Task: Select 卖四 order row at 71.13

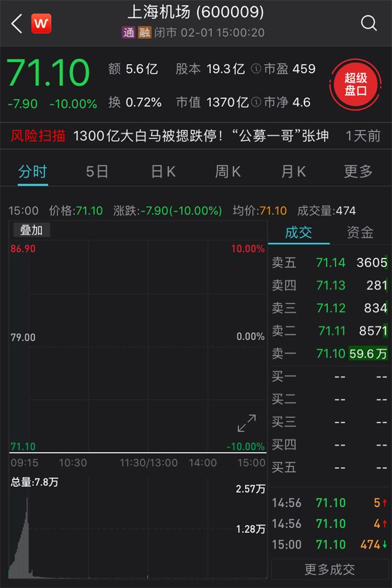Action: click(329, 285)
